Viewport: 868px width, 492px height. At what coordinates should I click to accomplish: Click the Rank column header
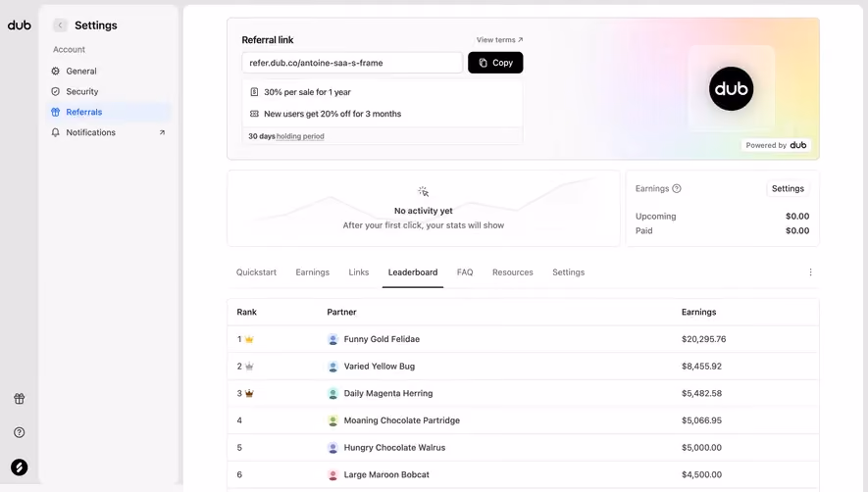pyautogui.click(x=246, y=312)
